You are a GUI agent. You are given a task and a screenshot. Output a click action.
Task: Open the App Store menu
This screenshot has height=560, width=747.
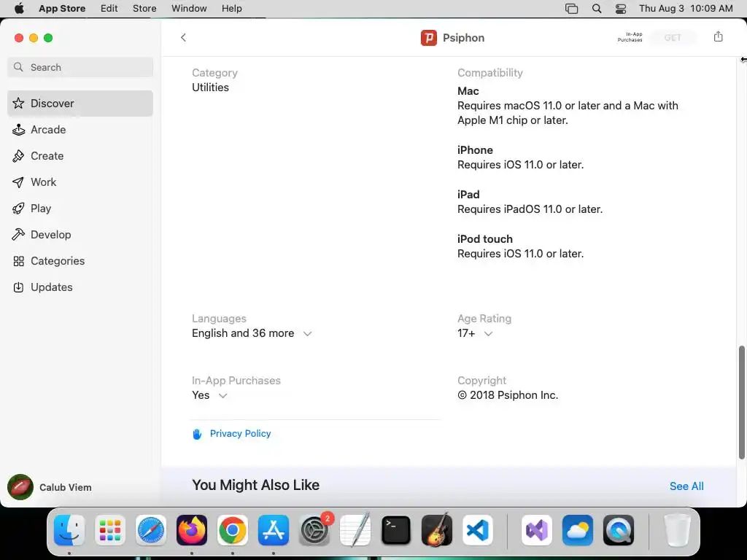(x=62, y=9)
